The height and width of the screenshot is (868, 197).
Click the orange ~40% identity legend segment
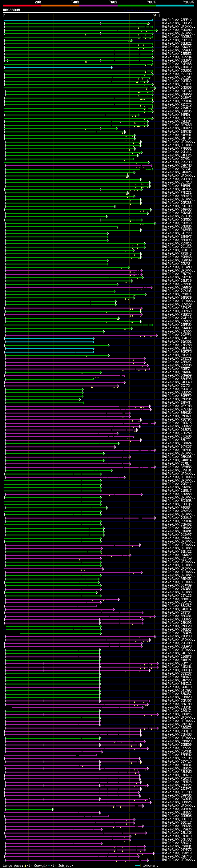60,6
